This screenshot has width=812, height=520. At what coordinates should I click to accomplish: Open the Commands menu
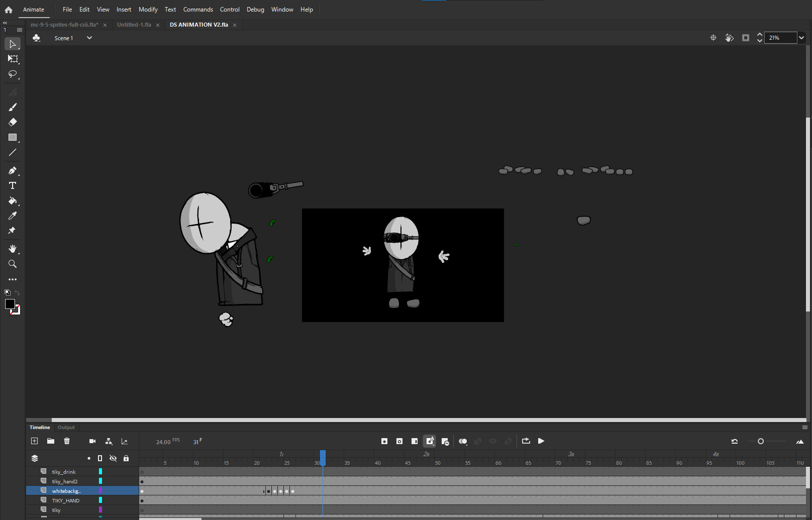pyautogui.click(x=198, y=10)
